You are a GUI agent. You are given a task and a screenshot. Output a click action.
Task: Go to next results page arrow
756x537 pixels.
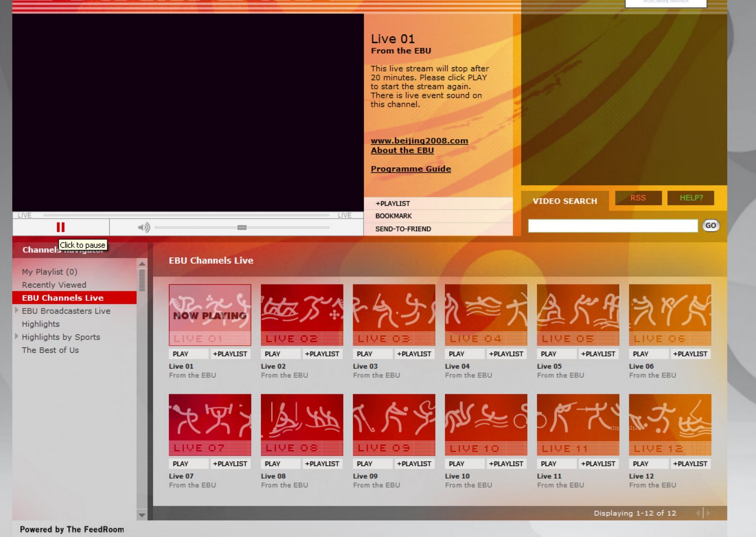coord(708,513)
